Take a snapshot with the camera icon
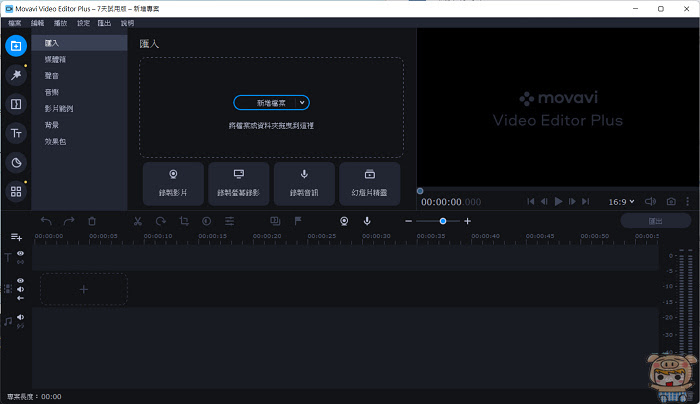 (671, 202)
